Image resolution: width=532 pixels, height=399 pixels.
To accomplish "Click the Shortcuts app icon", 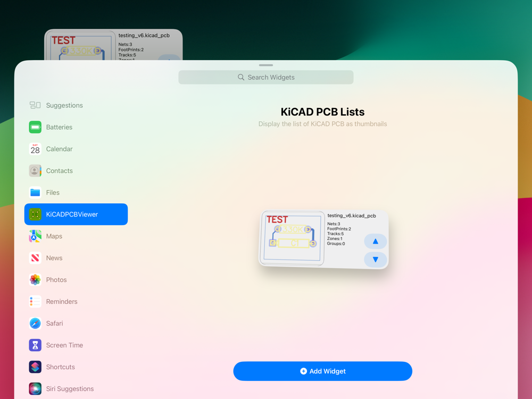I will [35, 367].
